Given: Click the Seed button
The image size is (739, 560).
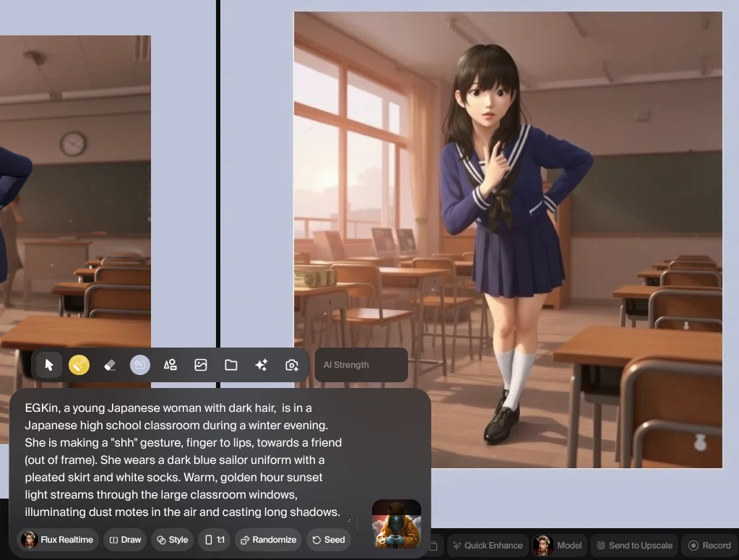Looking at the screenshot, I should tap(329, 540).
